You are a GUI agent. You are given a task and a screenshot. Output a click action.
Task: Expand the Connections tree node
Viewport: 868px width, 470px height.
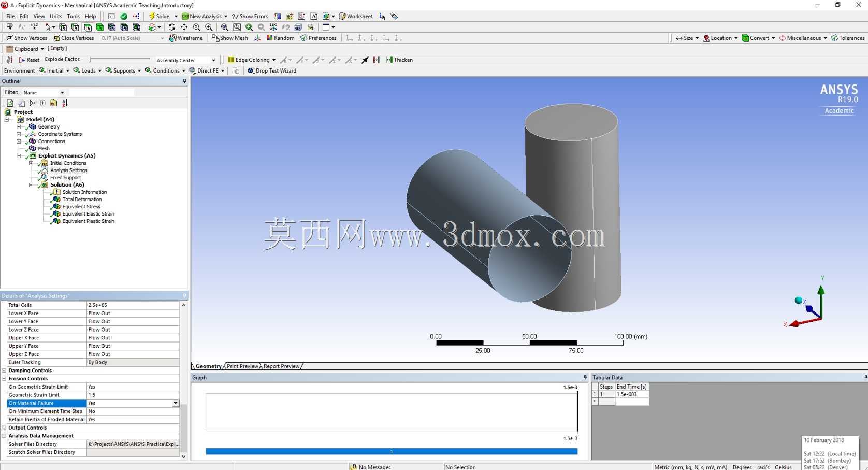pyautogui.click(x=19, y=141)
